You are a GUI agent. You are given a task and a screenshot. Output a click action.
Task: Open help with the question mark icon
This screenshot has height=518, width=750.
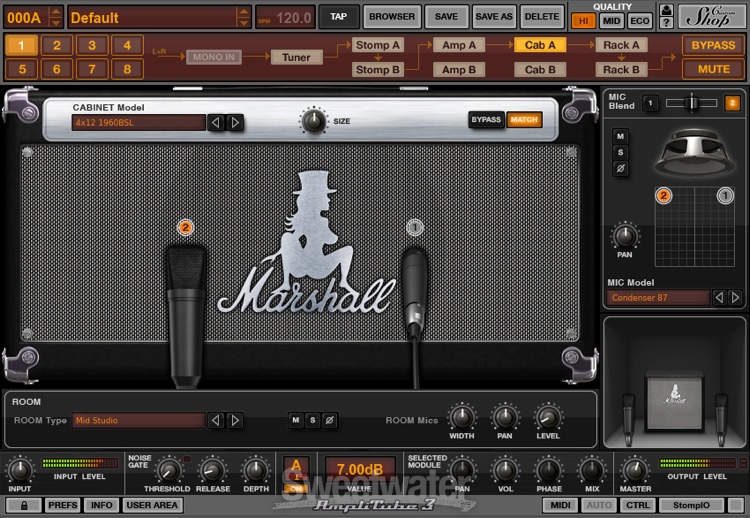coord(667,23)
